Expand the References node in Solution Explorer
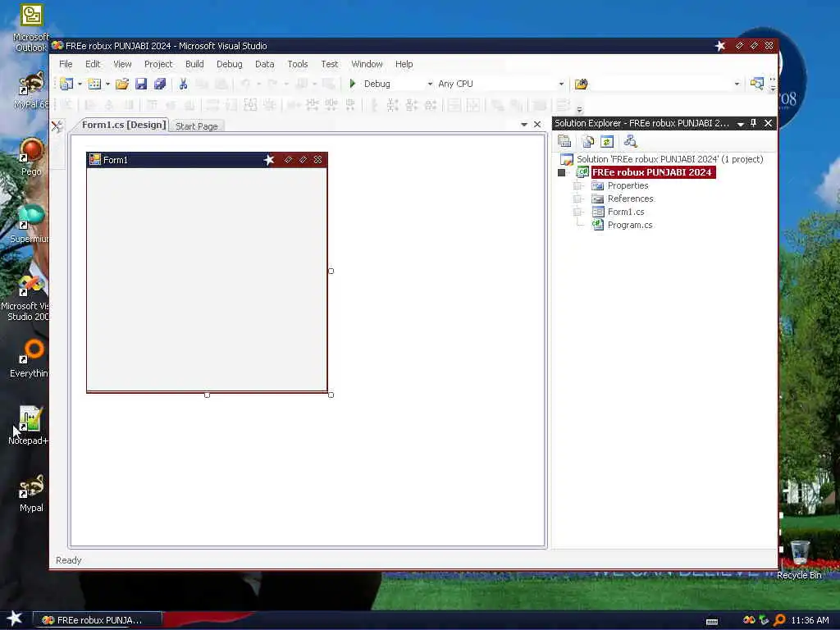 (577, 199)
